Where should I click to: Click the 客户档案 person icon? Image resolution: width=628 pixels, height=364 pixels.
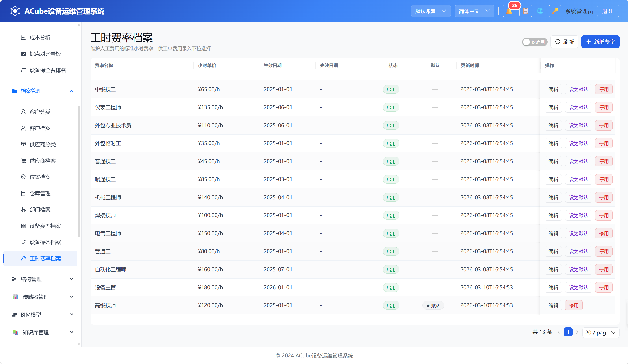[x=23, y=128]
